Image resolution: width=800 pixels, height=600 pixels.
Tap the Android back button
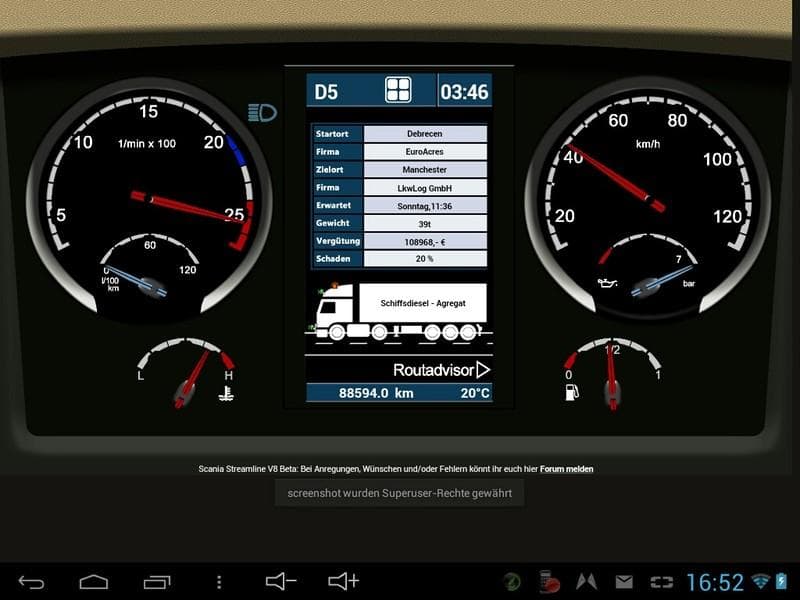31,582
